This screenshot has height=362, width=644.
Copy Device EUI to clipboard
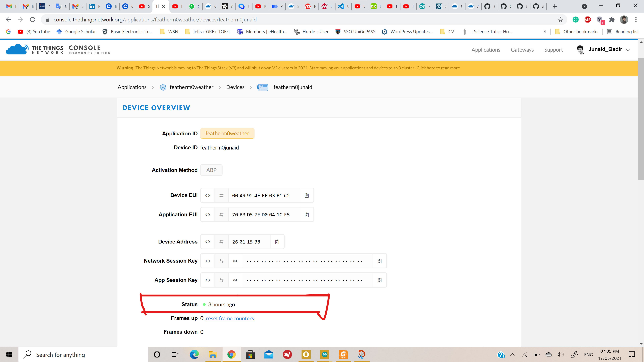point(307,195)
